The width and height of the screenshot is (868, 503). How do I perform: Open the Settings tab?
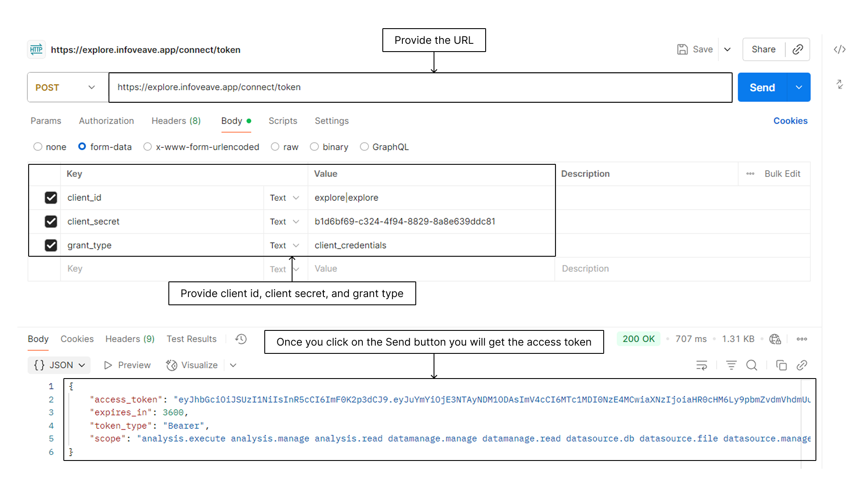click(x=332, y=121)
